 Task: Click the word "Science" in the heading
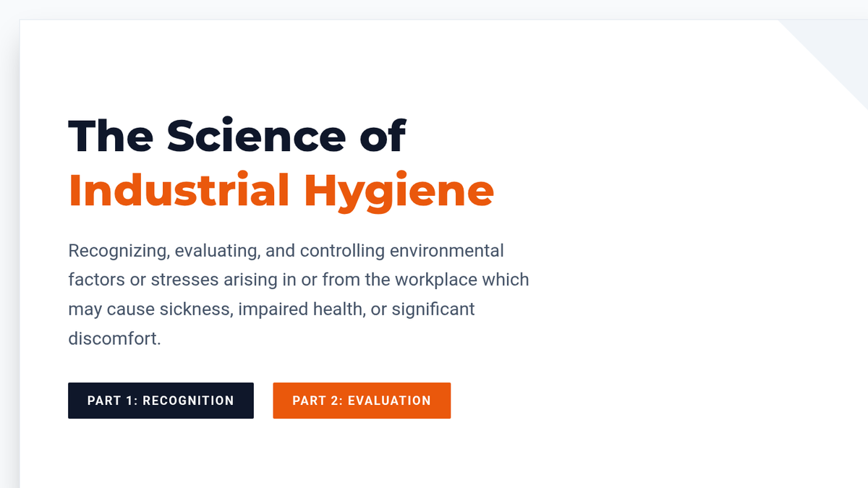[256, 136]
